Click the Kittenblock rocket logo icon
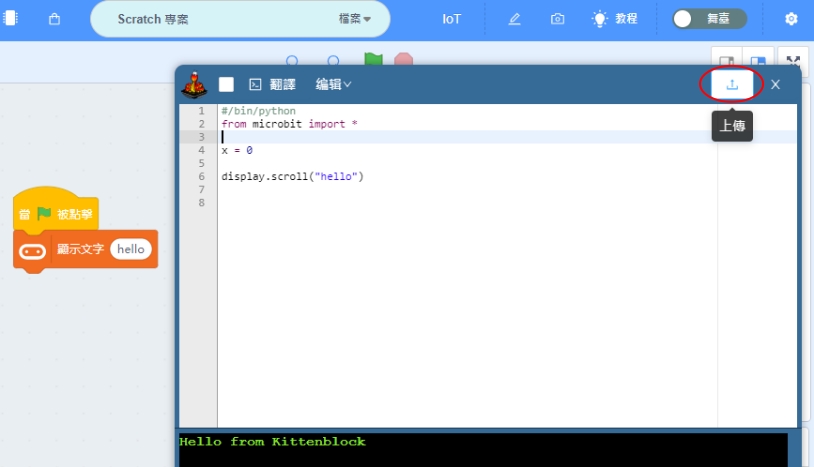 click(194, 85)
